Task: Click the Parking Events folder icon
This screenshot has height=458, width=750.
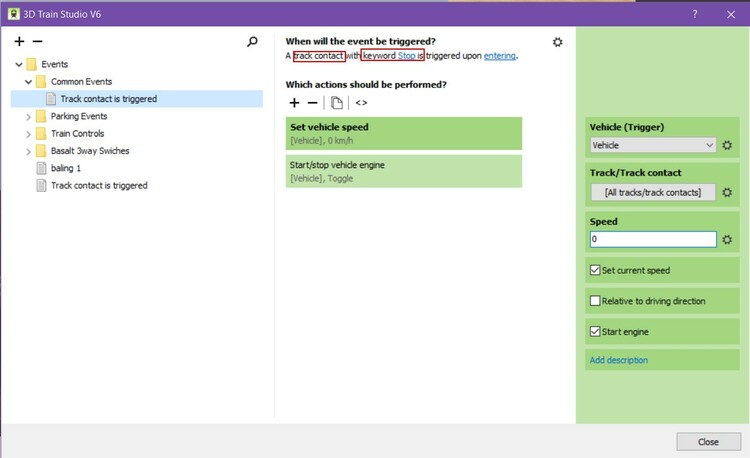Action: [41, 116]
